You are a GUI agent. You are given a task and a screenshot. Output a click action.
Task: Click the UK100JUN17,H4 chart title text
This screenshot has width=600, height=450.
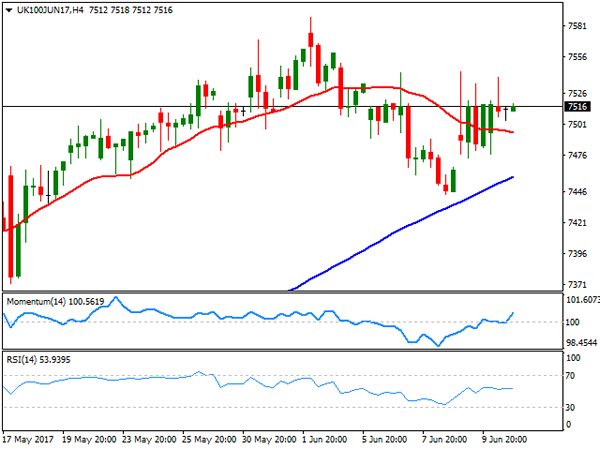coord(50,10)
